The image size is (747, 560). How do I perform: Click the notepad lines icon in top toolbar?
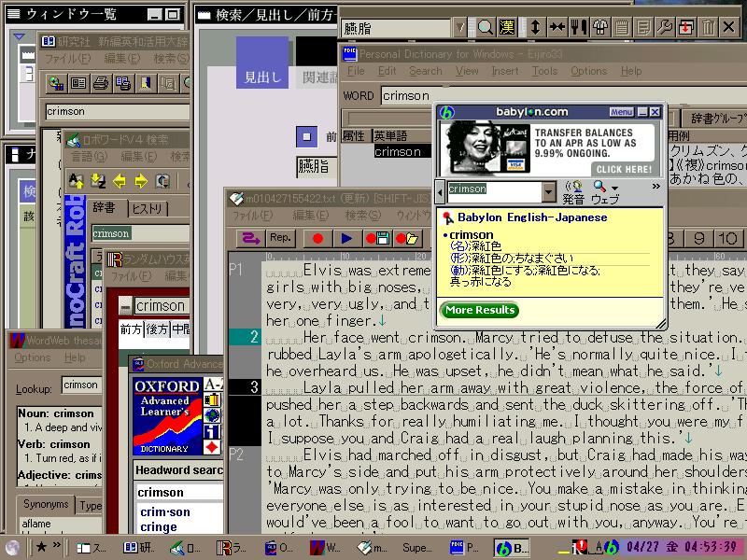coord(622,28)
